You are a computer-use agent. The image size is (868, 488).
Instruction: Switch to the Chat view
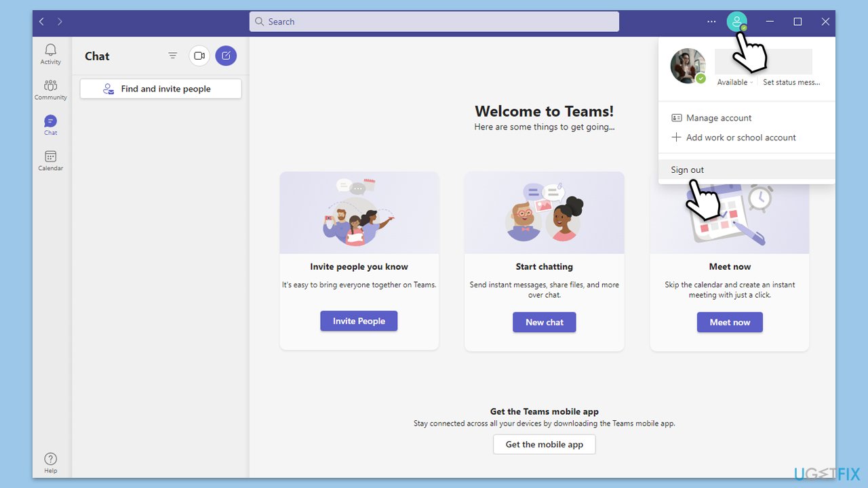[50, 125]
